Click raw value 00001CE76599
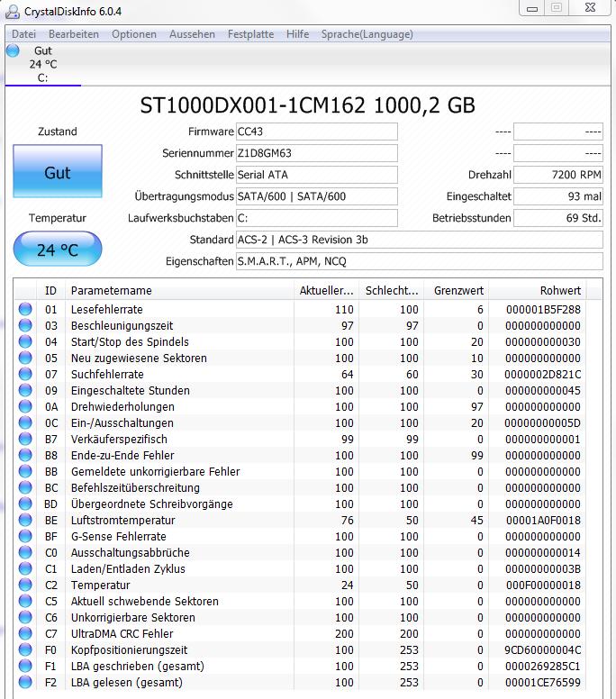 tap(543, 683)
